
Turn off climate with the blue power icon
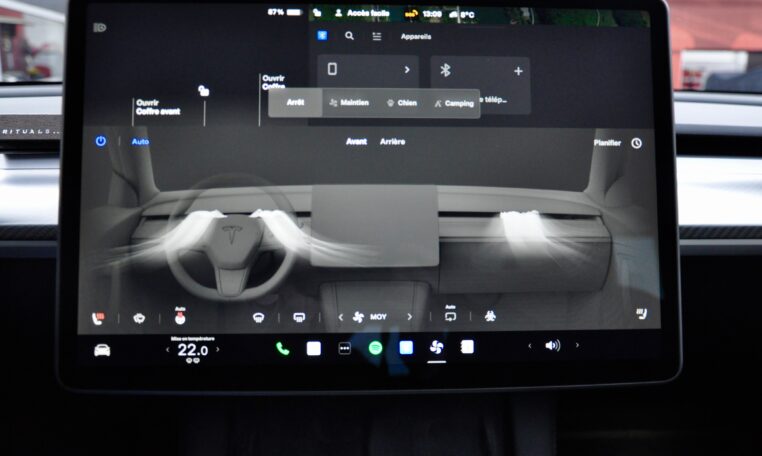[101, 141]
